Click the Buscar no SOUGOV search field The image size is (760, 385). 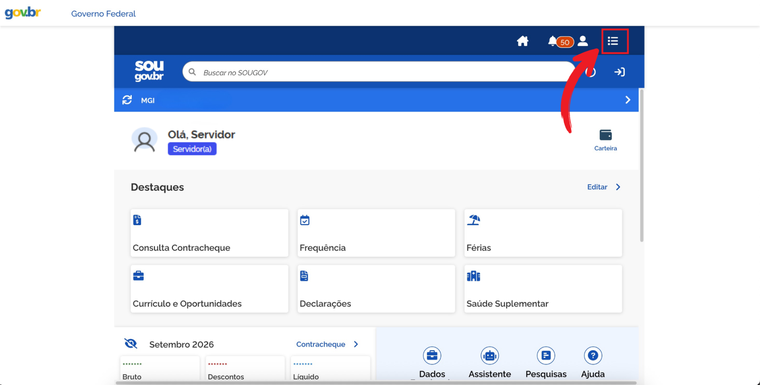pos(378,72)
